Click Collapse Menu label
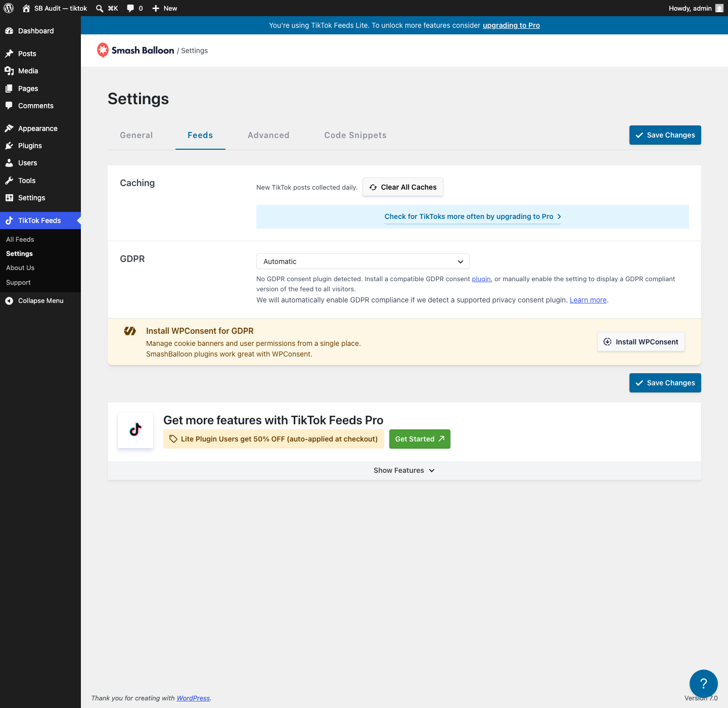This screenshot has width=728, height=708. click(41, 301)
